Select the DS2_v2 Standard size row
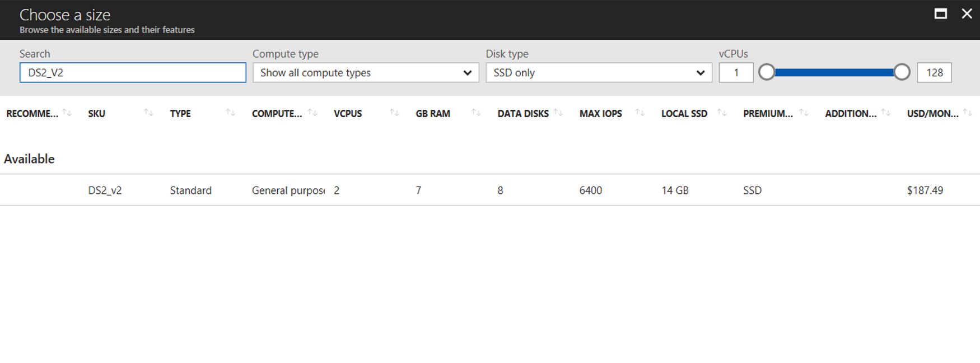980x363 pixels. (490, 190)
